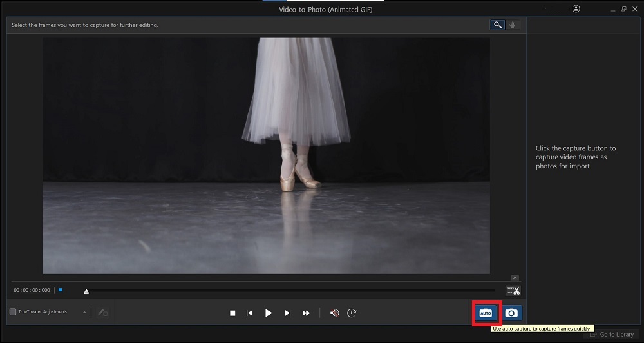The width and height of the screenshot is (644, 343).
Task: Click the Auto capture button
Action: tap(486, 313)
